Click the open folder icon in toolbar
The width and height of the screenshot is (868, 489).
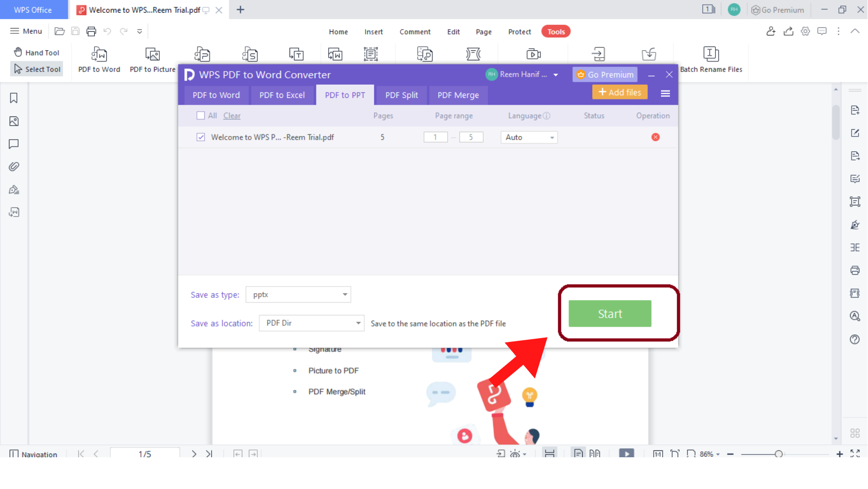click(60, 31)
